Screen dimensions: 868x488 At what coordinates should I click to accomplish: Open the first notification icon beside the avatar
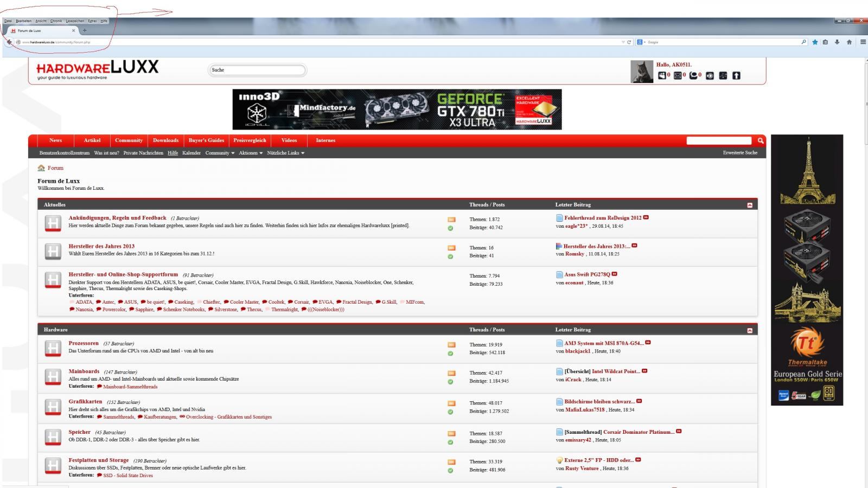[662, 75]
